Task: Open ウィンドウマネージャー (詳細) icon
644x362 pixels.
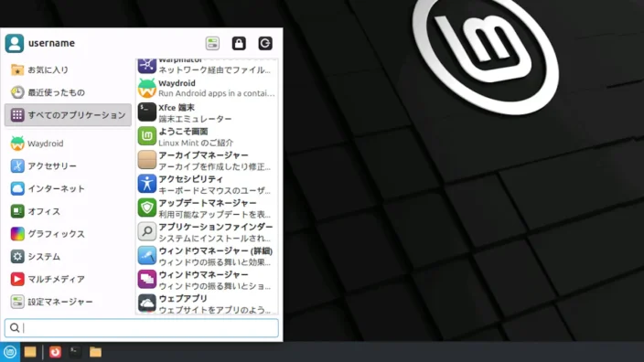Action: coord(146,255)
